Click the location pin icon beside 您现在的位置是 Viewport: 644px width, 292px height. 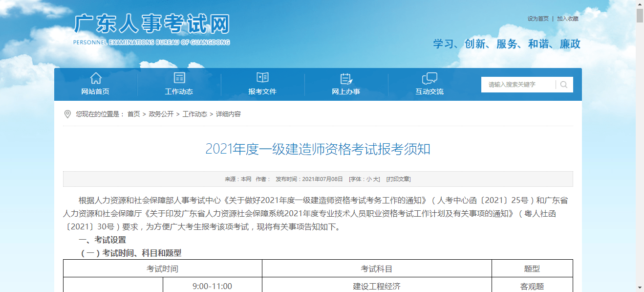(68, 114)
